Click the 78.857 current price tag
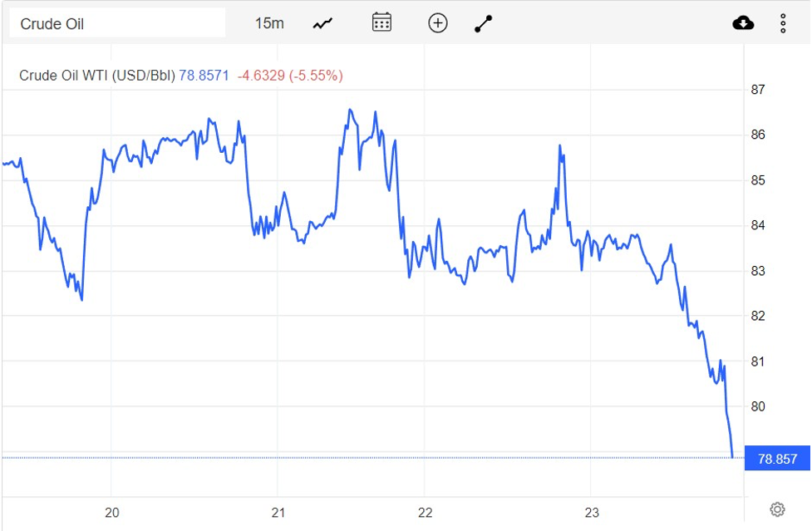The image size is (812, 531). point(777,459)
